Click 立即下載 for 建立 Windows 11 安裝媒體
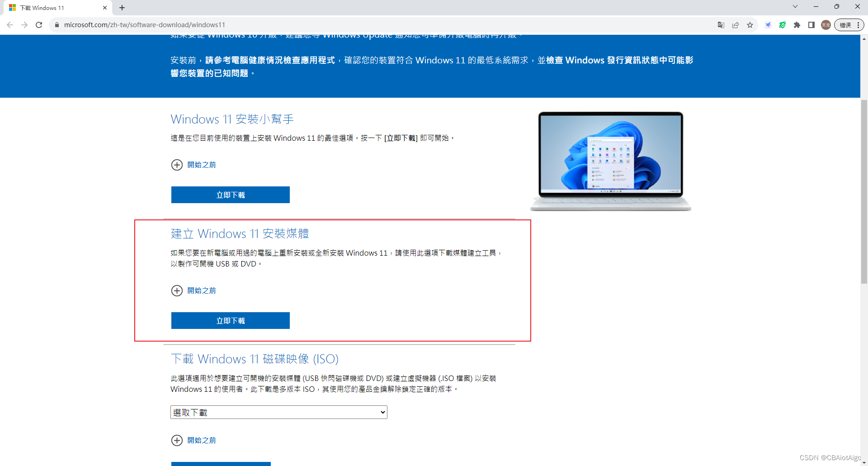Screen dimensions: 868x466 pyautogui.click(x=231, y=321)
